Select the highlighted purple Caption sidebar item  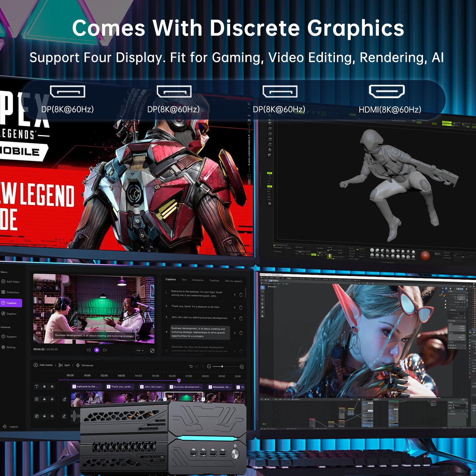11,303
